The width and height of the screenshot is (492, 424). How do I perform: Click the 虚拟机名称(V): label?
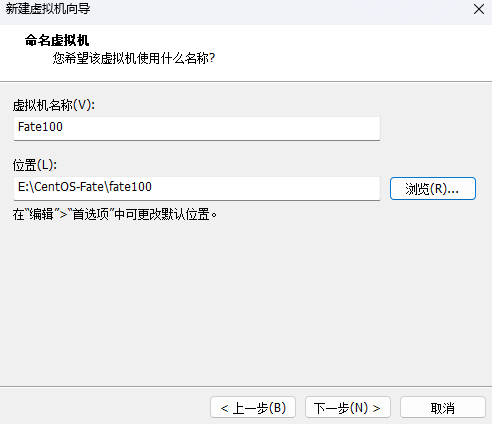[x=54, y=105]
